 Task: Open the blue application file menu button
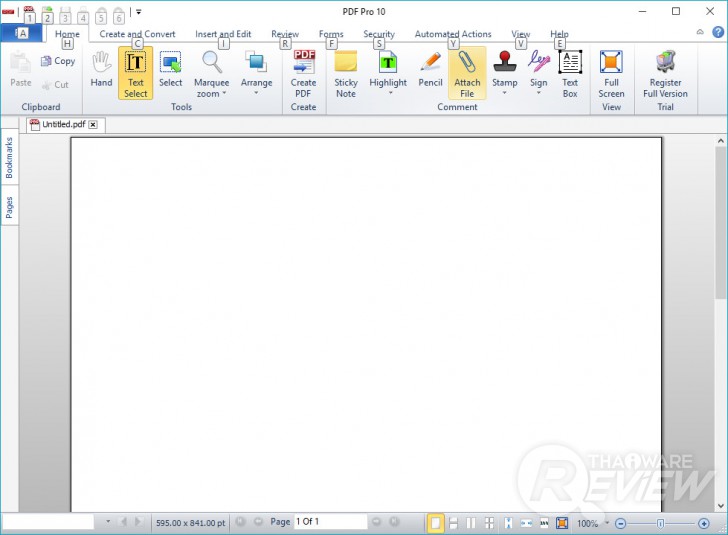pyautogui.click(x=21, y=33)
